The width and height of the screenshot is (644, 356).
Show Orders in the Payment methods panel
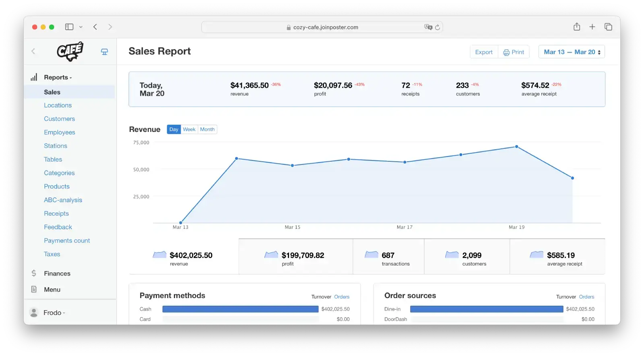pyautogui.click(x=342, y=297)
